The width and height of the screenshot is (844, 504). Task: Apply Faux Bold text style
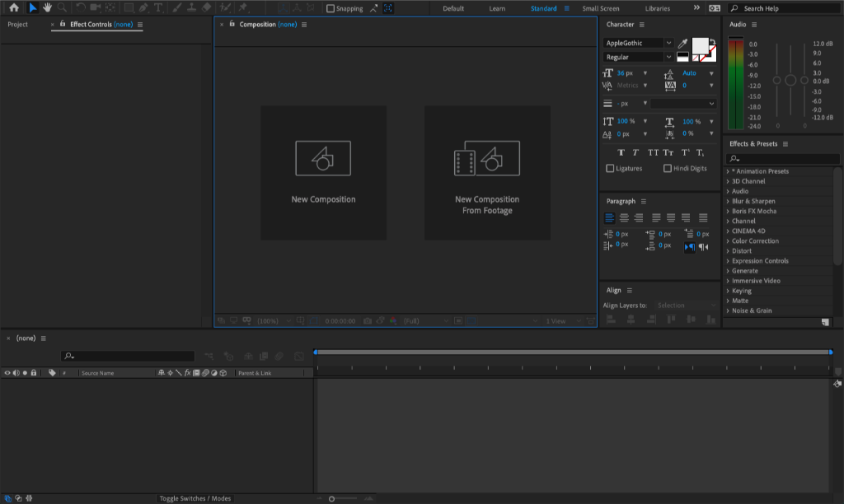coord(621,152)
